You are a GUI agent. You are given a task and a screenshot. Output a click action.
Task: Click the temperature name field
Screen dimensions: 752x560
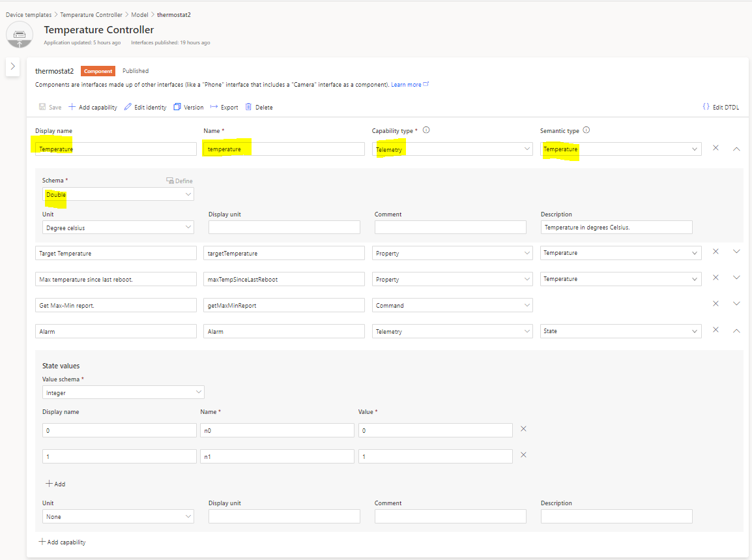click(x=284, y=149)
